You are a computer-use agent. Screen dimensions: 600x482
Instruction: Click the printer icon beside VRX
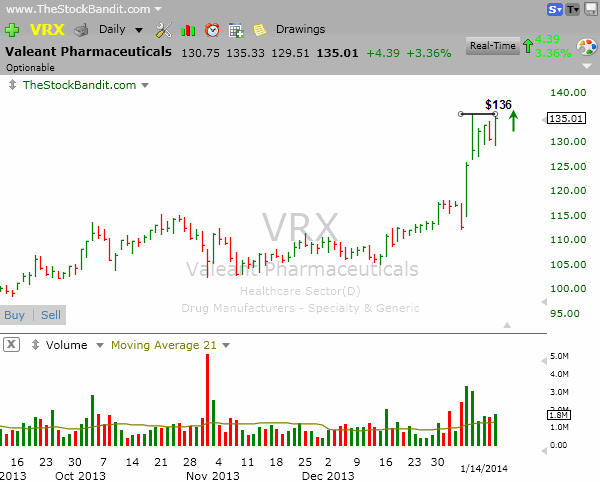[x=80, y=30]
